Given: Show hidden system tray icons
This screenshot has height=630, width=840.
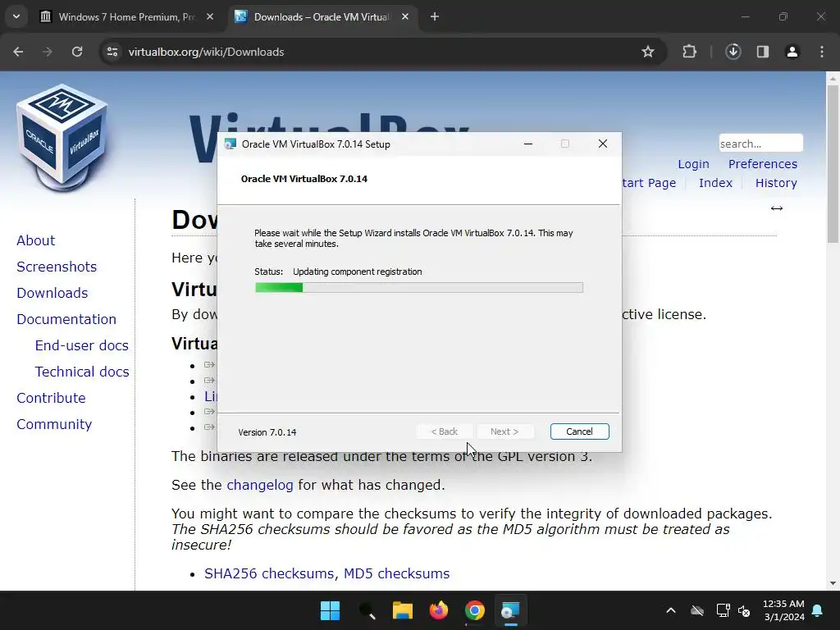Looking at the screenshot, I should [x=671, y=610].
